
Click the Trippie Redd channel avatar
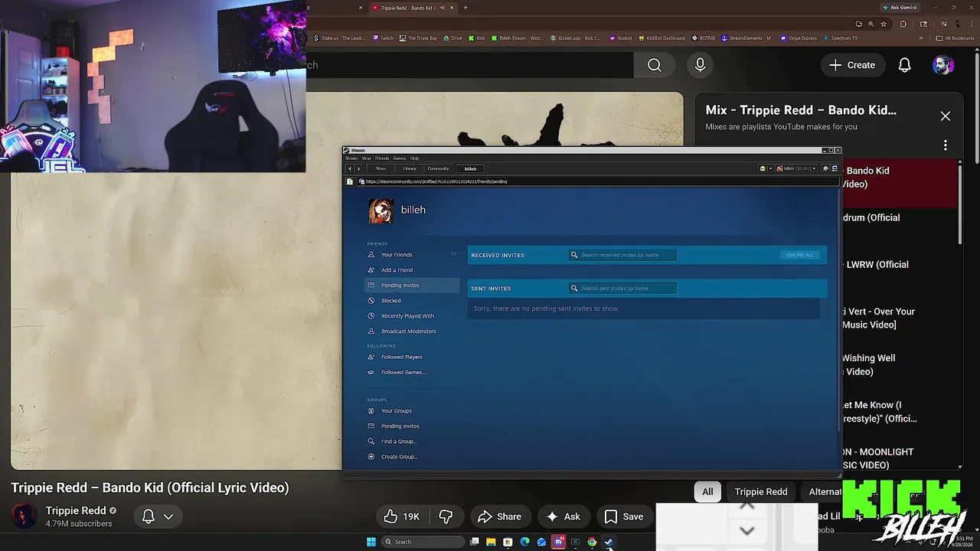(x=24, y=517)
